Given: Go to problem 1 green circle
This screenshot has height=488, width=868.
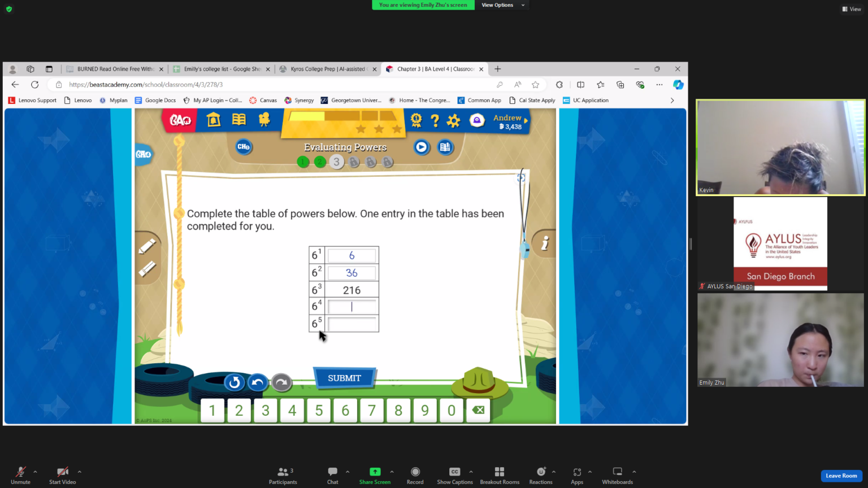Looking at the screenshot, I should (303, 162).
